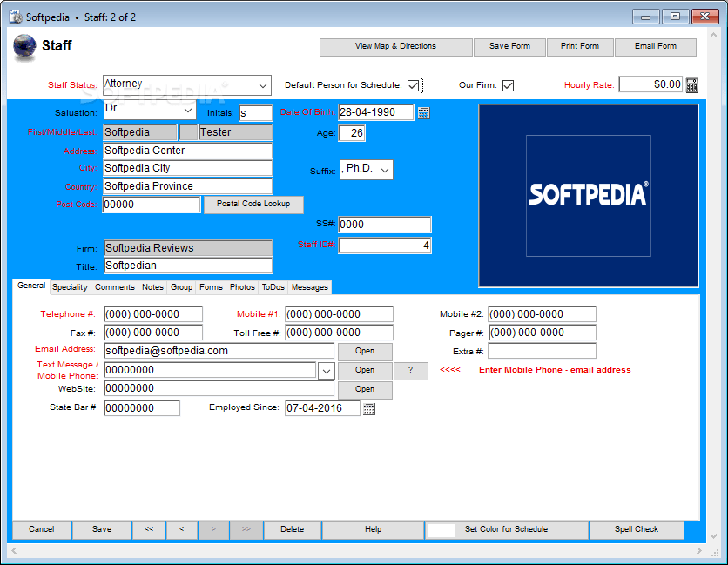
Task: Expand the Text Message Mobile Phone dropdown arrow
Action: click(x=326, y=370)
